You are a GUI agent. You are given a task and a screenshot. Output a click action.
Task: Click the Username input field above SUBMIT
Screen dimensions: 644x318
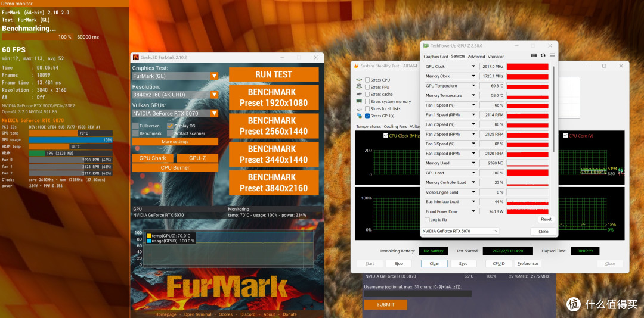click(417, 294)
